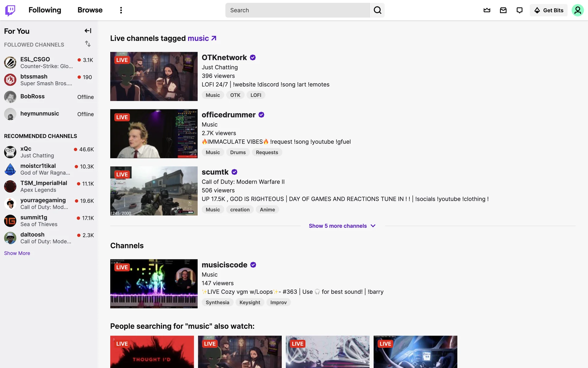Open the Browse tab
Screen dimensions: 588x368
pos(90,10)
